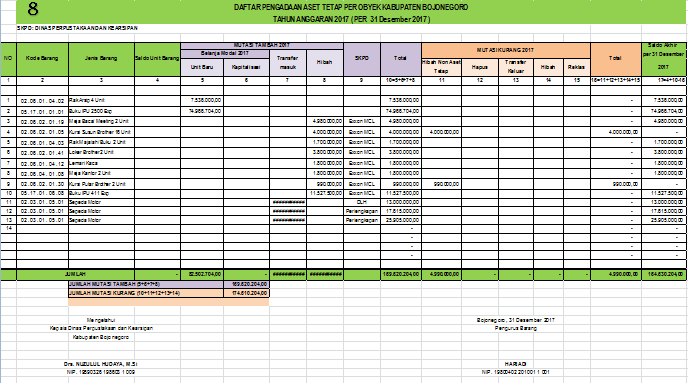Select the 'SKPD: DINAS PERPUSTAKAAN DAN KEARSIPAN' cell

click(77, 28)
